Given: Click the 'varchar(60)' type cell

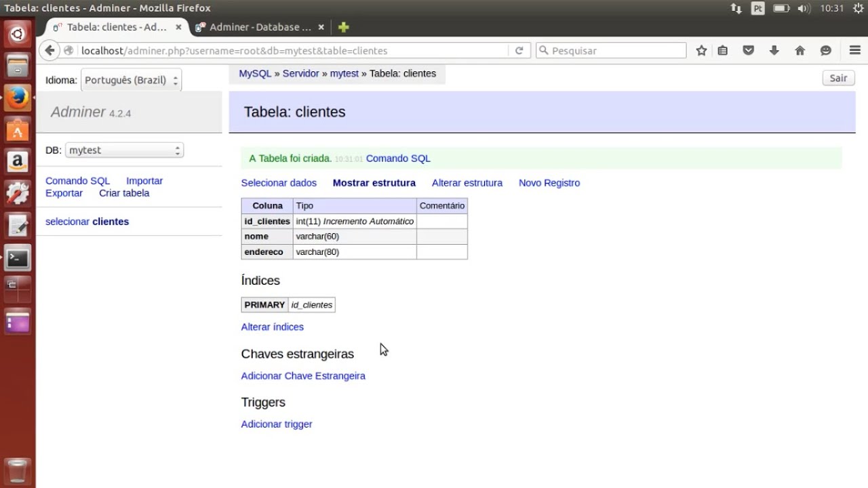Looking at the screenshot, I should [355, 237].
